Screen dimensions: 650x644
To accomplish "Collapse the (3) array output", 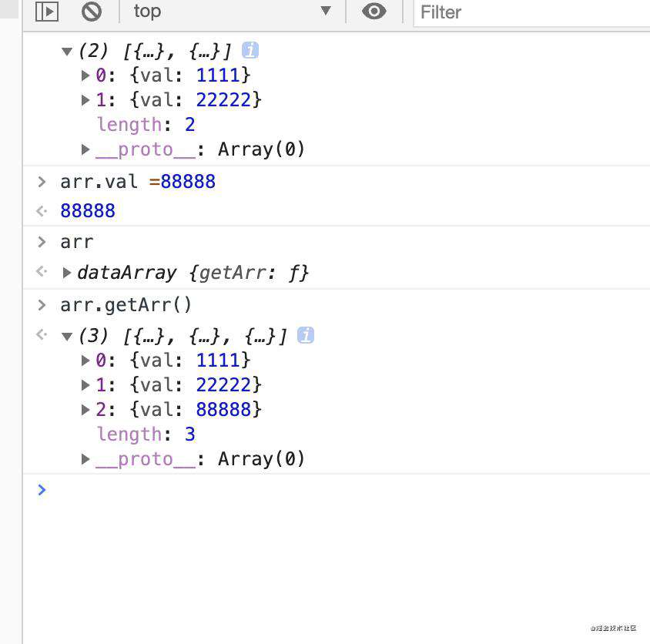I will click(x=67, y=337).
